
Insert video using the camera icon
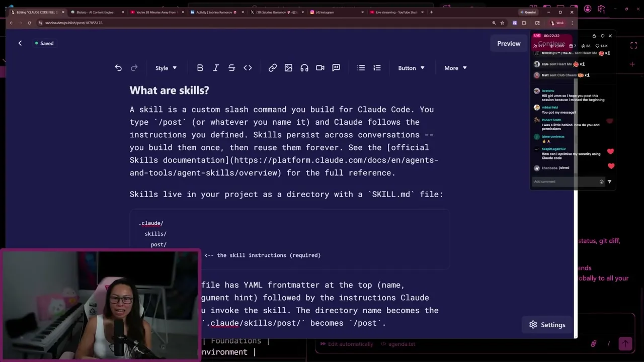click(x=320, y=68)
